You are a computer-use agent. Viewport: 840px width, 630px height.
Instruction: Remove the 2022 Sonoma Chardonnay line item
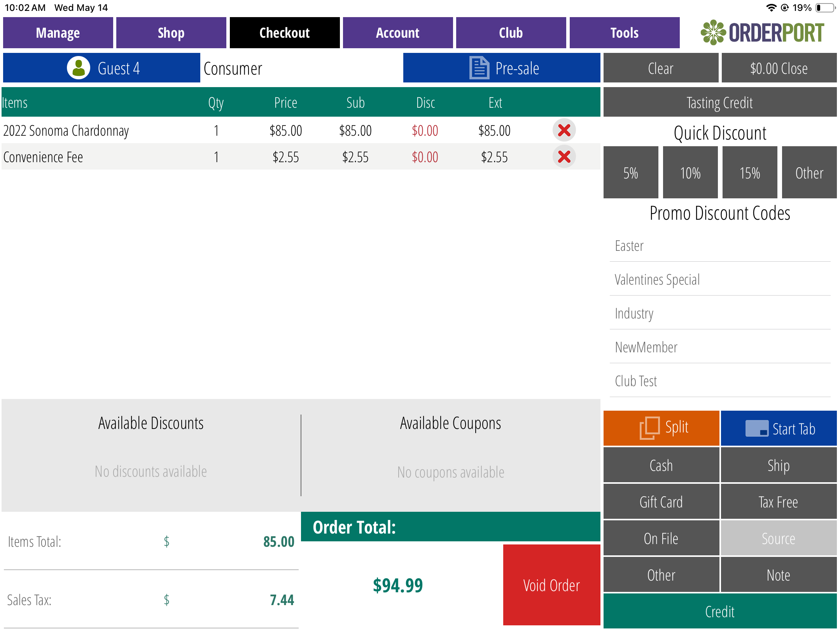[564, 130]
